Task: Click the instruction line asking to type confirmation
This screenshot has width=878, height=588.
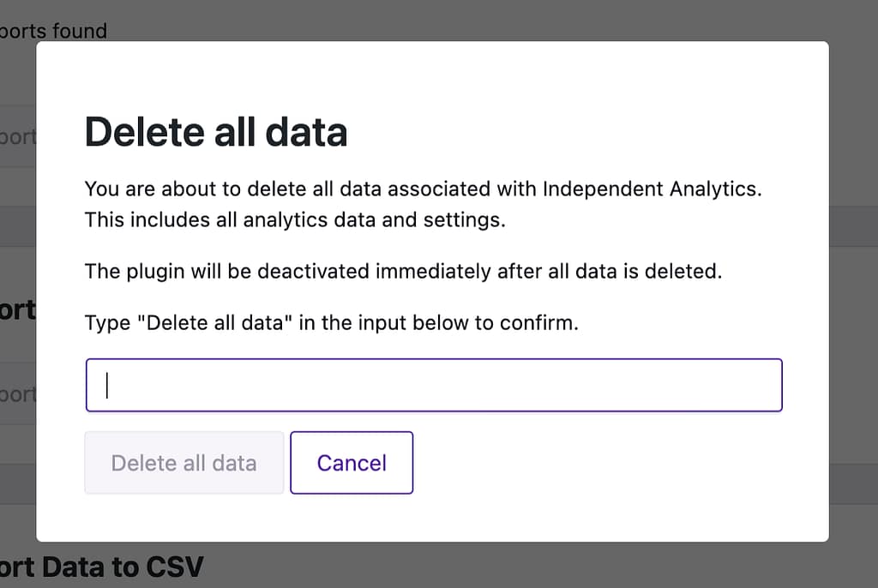Action: point(331,323)
